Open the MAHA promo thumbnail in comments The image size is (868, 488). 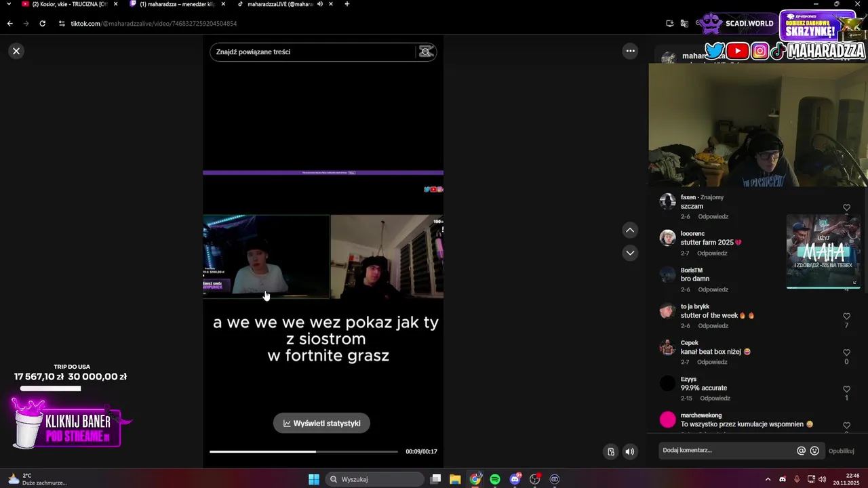(823, 251)
